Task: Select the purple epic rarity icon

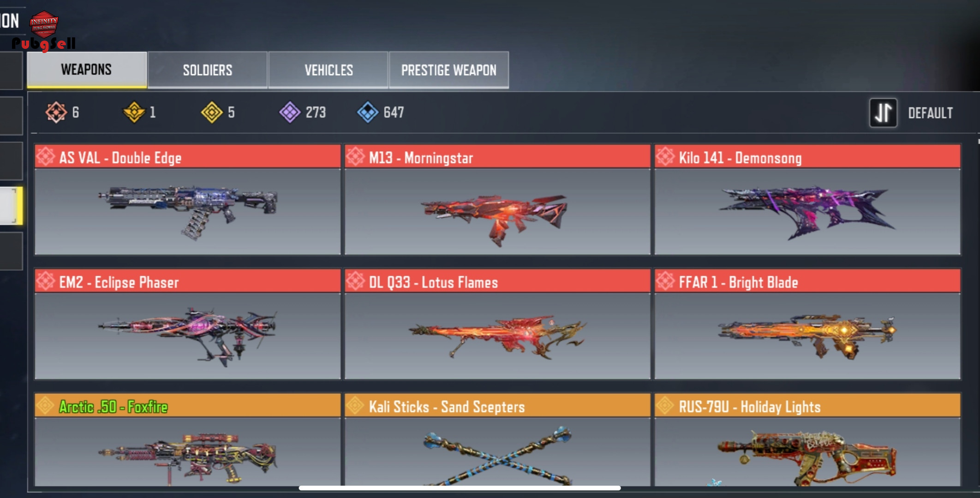Action: [290, 112]
